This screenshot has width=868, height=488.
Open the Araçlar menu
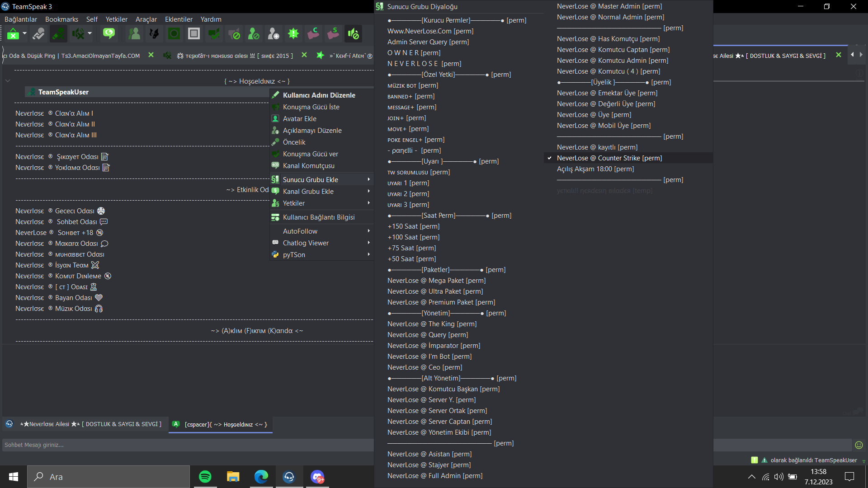coord(146,19)
